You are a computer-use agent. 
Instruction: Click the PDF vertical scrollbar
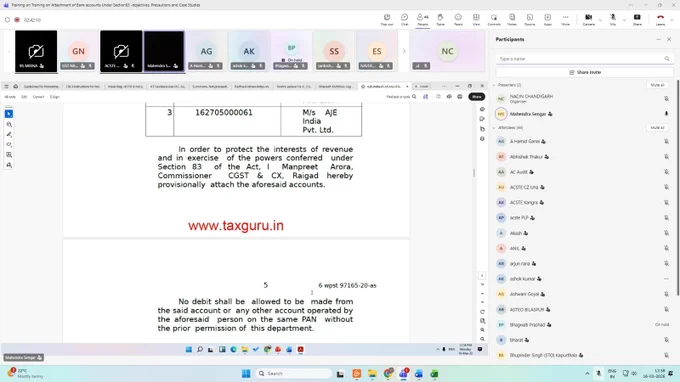click(x=474, y=172)
